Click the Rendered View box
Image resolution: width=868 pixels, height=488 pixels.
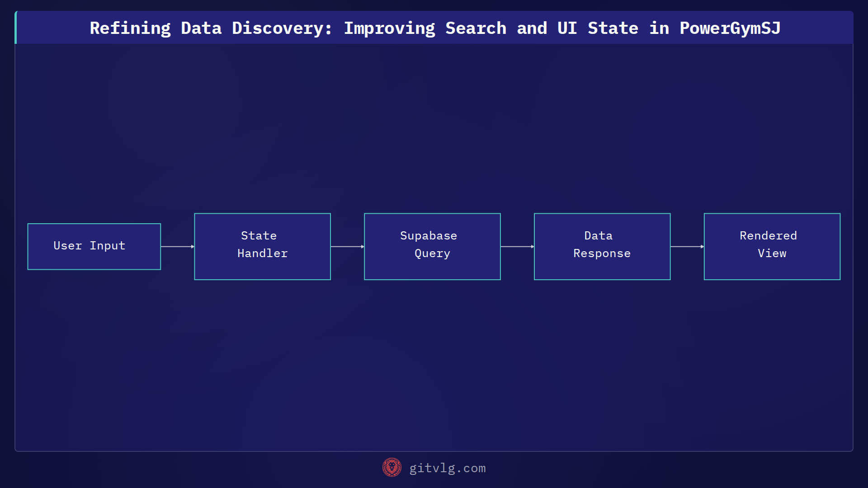point(772,247)
